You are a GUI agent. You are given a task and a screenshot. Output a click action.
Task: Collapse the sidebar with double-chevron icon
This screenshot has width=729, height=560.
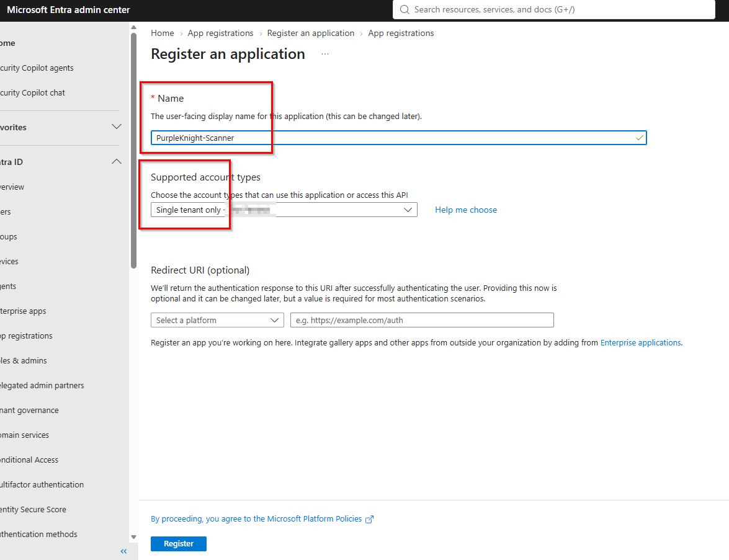tap(123, 551)
